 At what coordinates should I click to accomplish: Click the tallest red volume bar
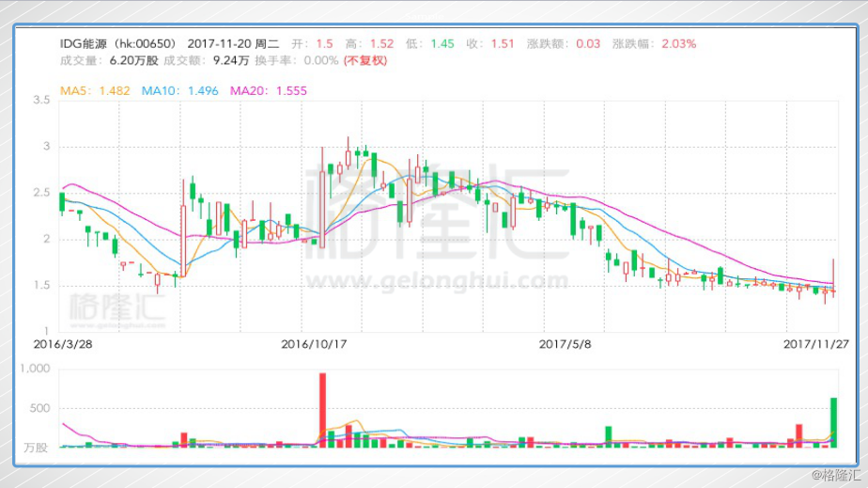[x=323, y=411]
